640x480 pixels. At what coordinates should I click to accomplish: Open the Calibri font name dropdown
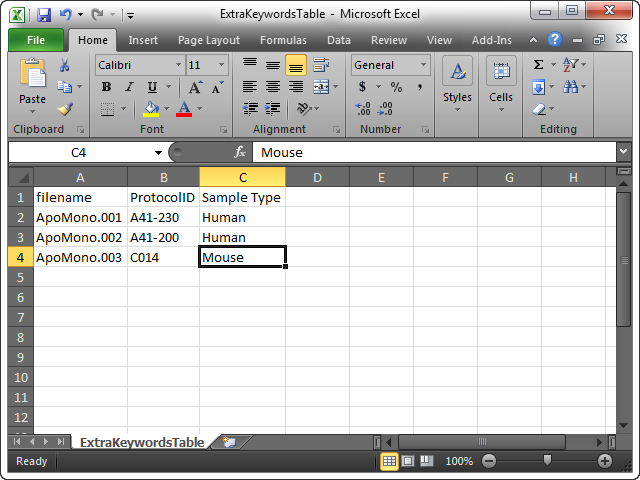[x=177, y=65]
